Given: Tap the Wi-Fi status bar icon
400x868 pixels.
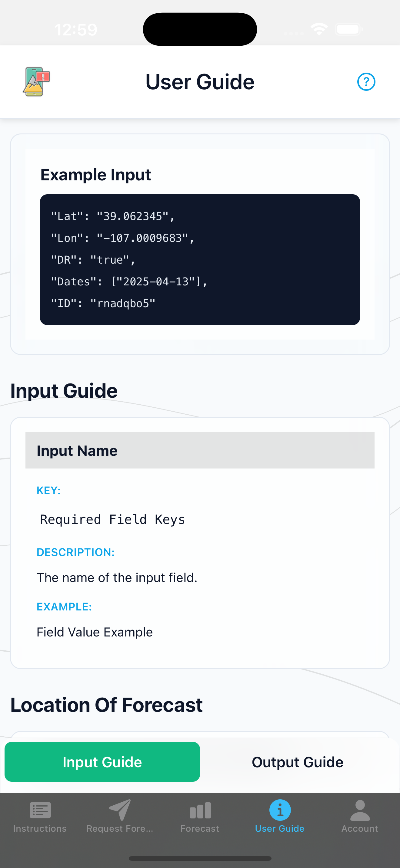Looking at the screenshot, I should click(x=319, y=29).
